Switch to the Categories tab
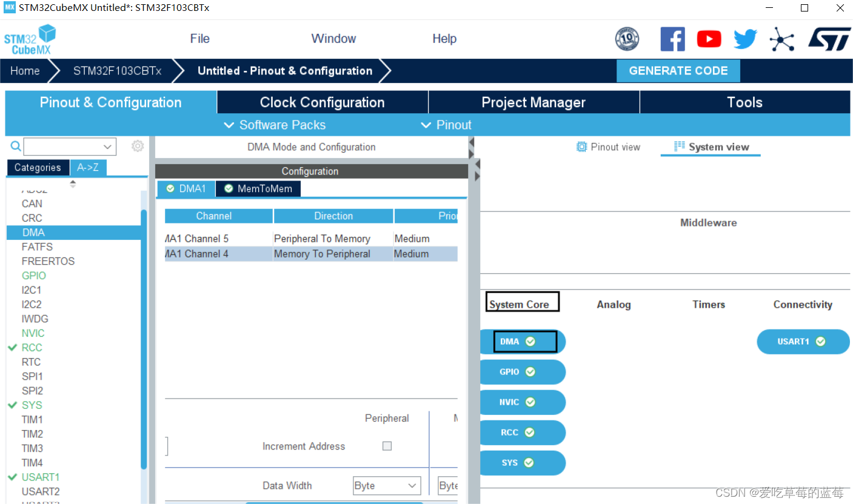 tap(38, 168)
